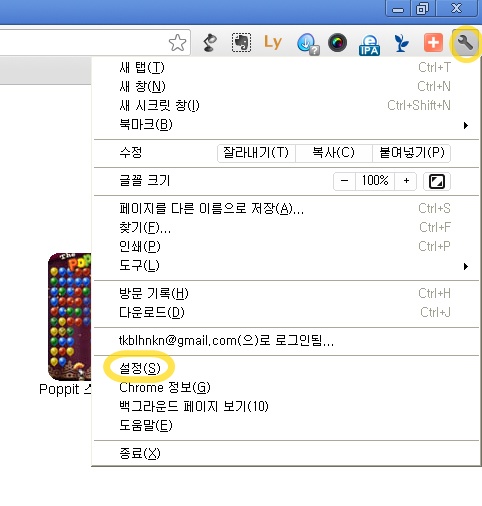Open the blue sprout plant extension
This screenshot has width=482, height=506.
pyautogui.click(x=401, y=43)
